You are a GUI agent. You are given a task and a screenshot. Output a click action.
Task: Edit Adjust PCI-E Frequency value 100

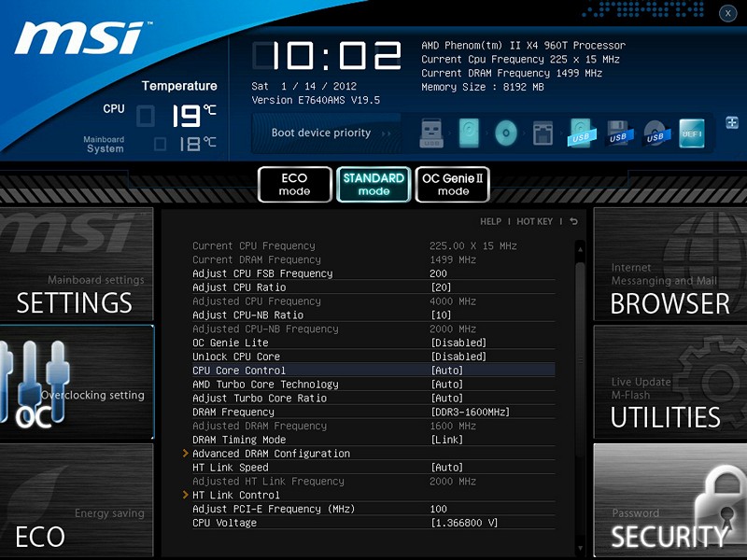click(438, 509)
